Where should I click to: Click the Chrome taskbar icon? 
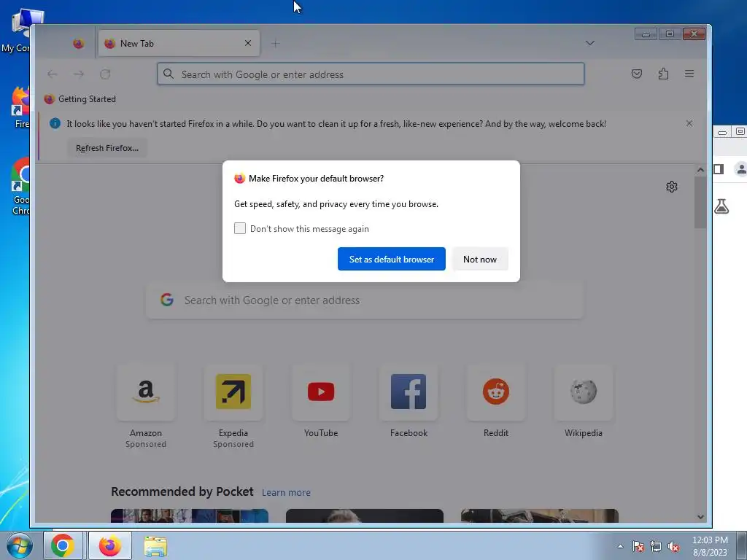click(63, 545)
